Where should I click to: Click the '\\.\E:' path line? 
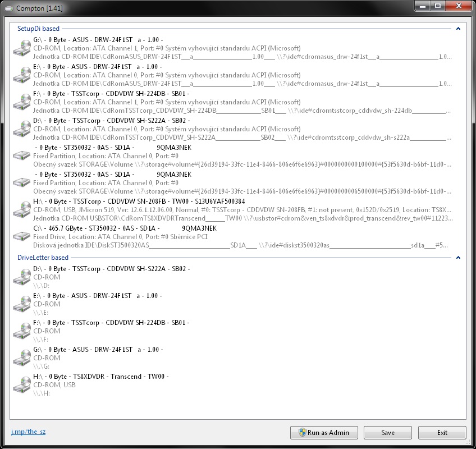(x=40, y=313)
